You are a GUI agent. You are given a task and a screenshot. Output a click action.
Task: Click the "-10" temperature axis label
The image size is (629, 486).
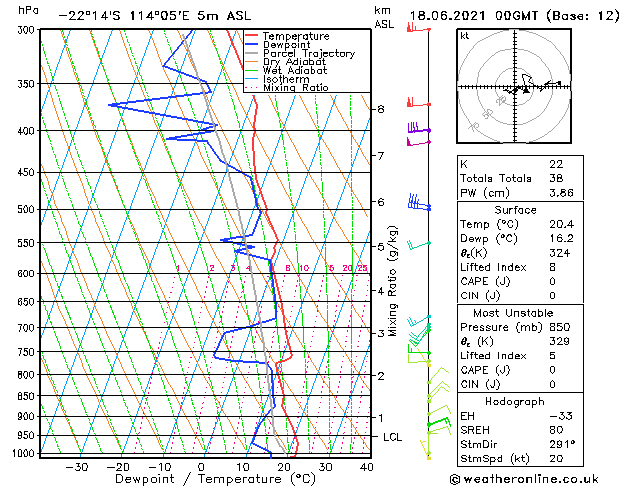point(160,467)
